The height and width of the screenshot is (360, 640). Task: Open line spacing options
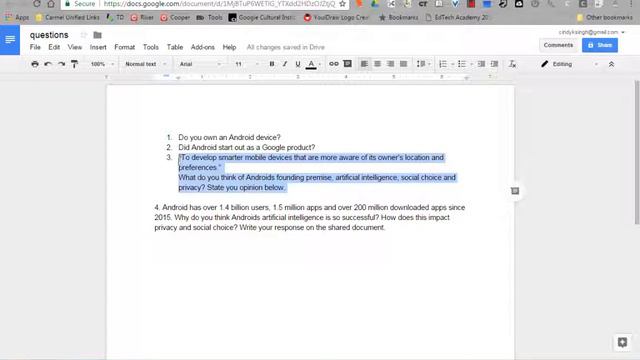click(423, 64)
